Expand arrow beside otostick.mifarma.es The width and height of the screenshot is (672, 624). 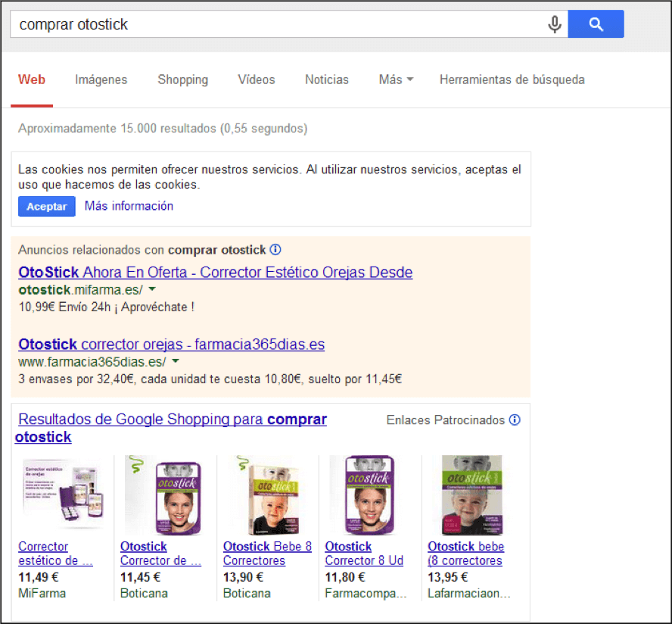151,289
